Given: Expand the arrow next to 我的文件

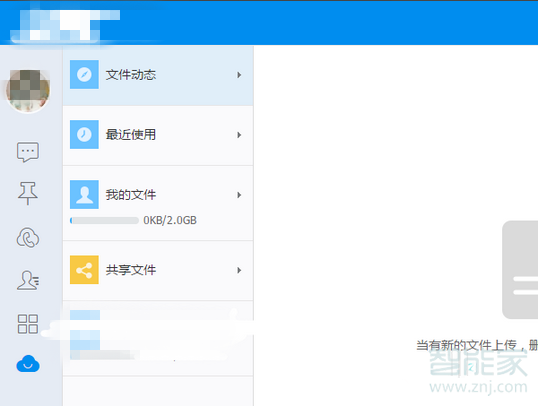Looking at the screenshot, I should tap(239, 195).
